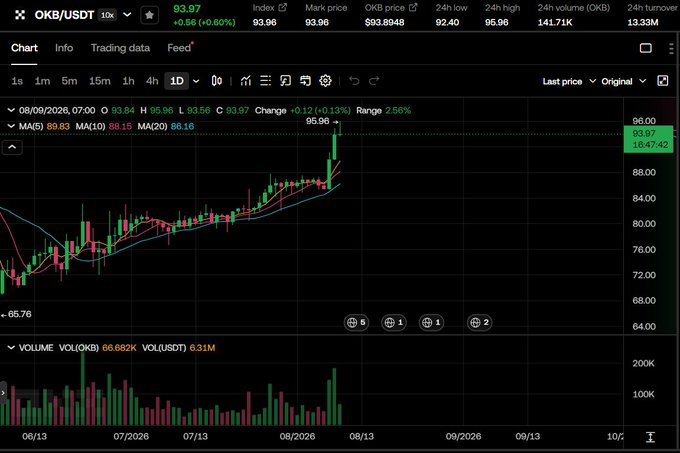Open the news event marker with 2
This screenshot has height=453, width=680.
[x=480, y=323]
